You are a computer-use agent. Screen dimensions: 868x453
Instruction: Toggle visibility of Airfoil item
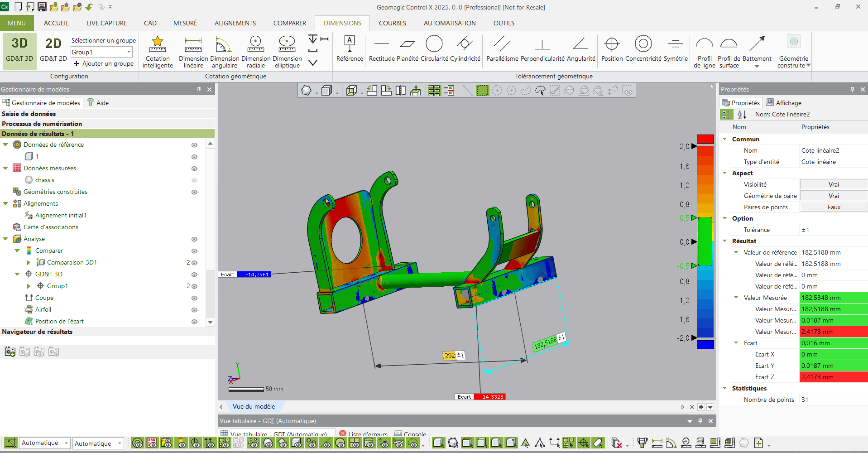[x=194, y=310]
